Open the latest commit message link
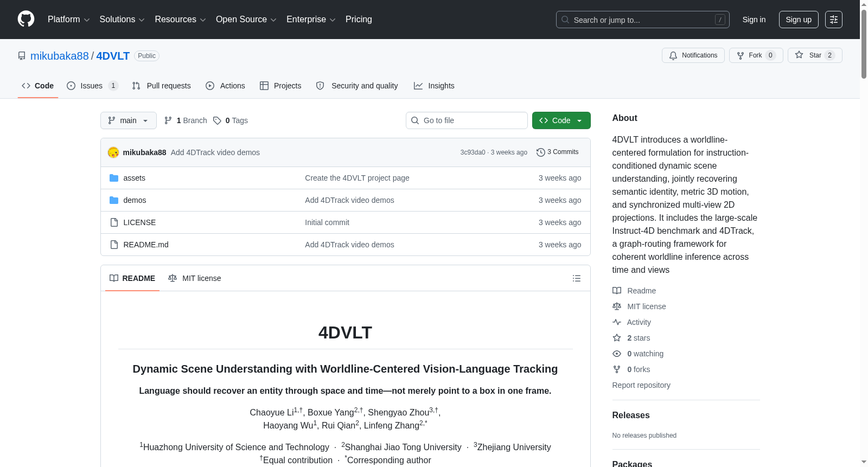The width and height of the screenshot is (868, 467). coord(215,152)
